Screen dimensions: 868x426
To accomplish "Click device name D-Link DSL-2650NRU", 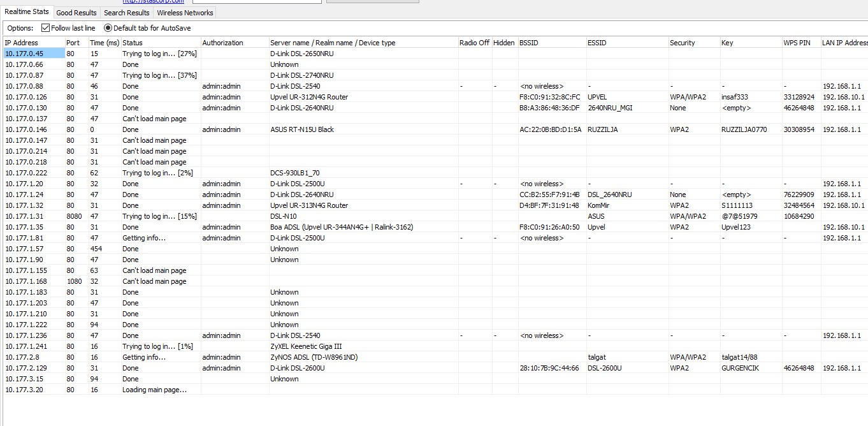I will click(301, 54).
